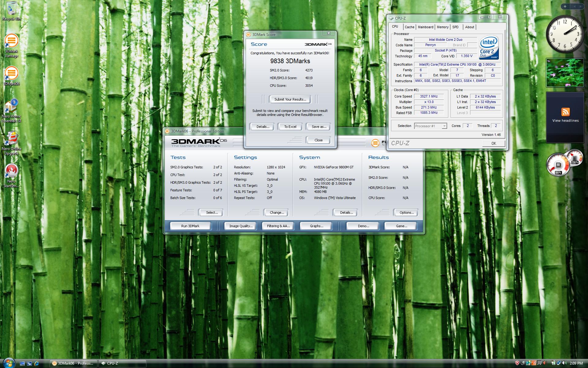Click OK in the CPU-Z window
This screenshot has width=588, height=368.
tap(493, 143)
